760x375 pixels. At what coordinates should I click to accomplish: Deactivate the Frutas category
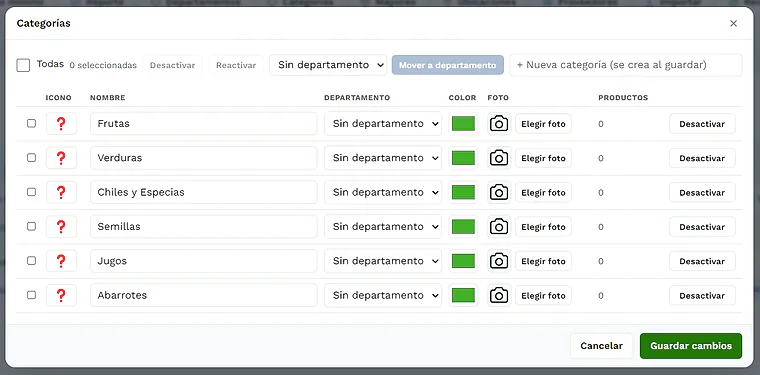(702, 124)
